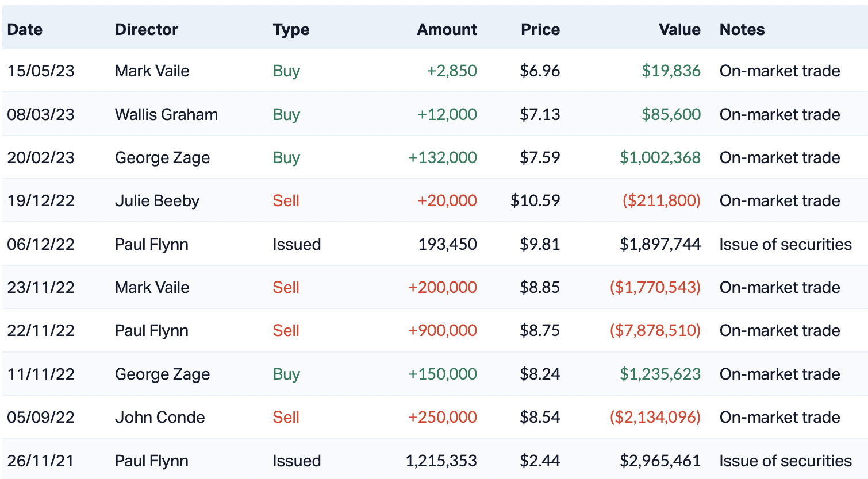Click the Value column header

679,29
